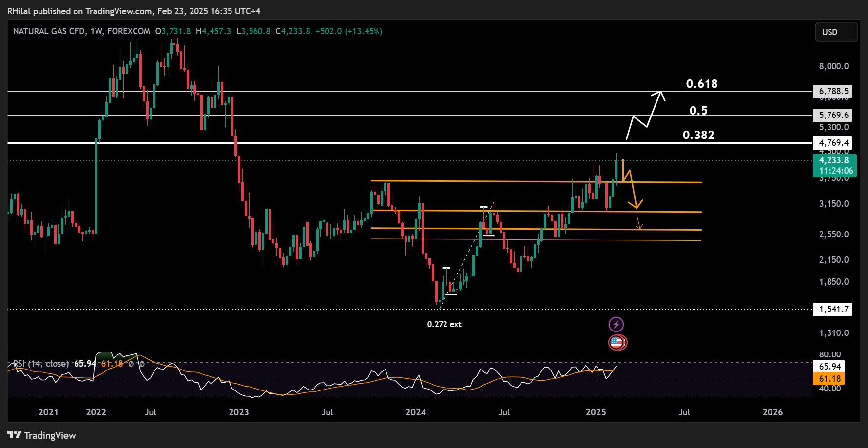Select the white upward projection arrow drawing
Viewport: 868px width, 448px height.
click(646, 115)
